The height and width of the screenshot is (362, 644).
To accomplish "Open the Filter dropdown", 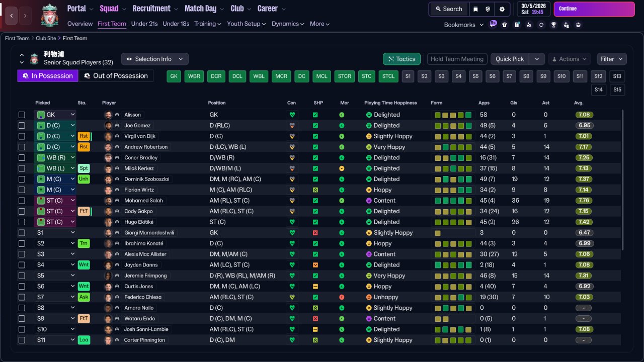I will (612, 59).
